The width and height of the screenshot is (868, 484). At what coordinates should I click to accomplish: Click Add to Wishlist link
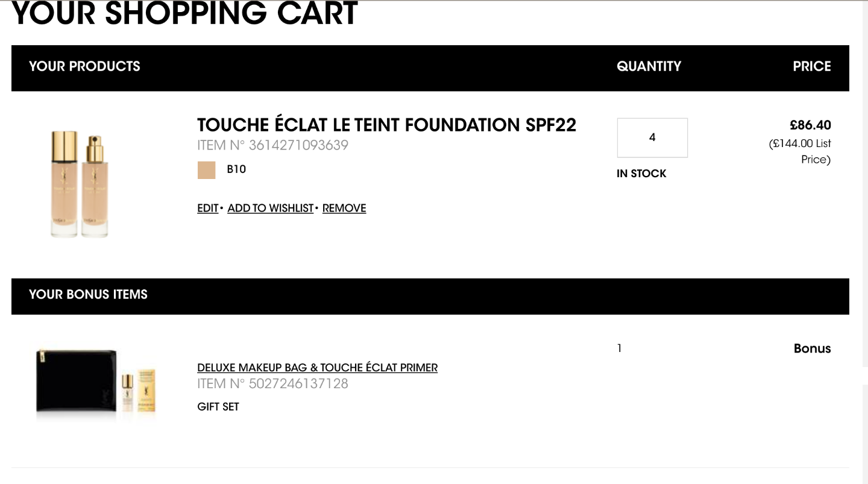point(271,208)
